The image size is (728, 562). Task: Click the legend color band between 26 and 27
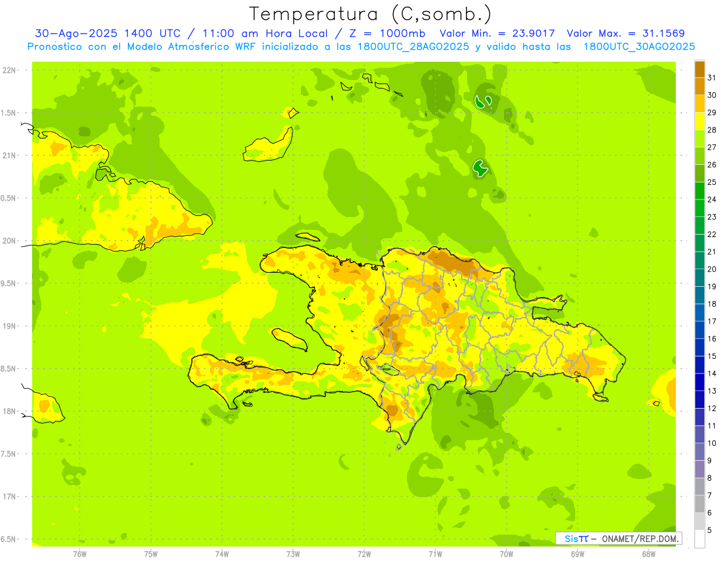[699, 156]
